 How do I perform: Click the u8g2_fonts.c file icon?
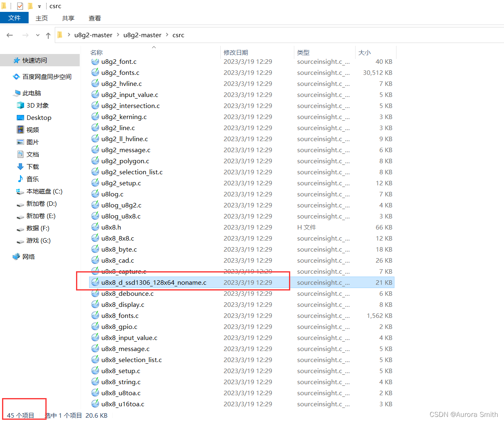[x=95, y=72]
